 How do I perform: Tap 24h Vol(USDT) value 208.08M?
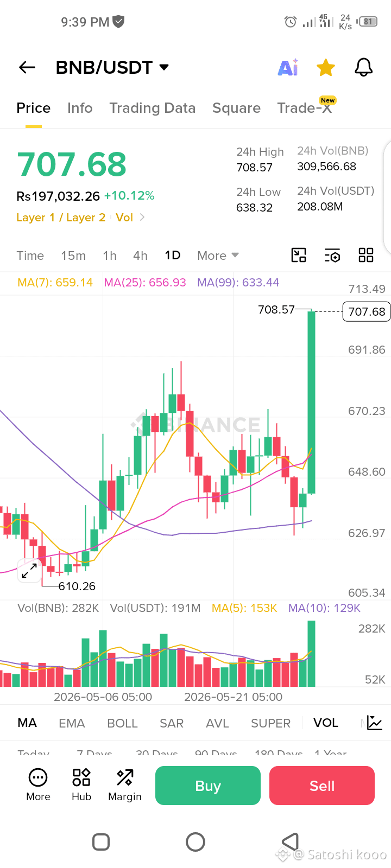click(x=320, y=207)
